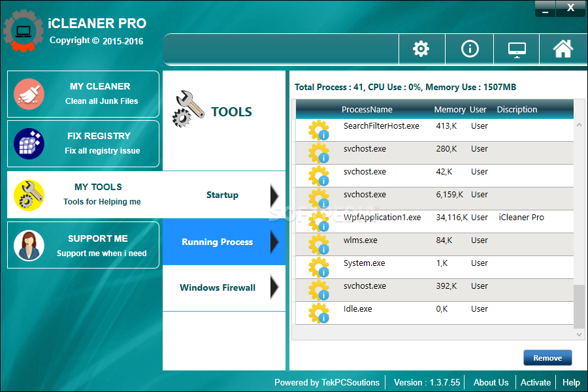Click the gear icon beside svchost.exe 6,159,K
This screenshot has width=588, height=392.
tap(319, 199)
